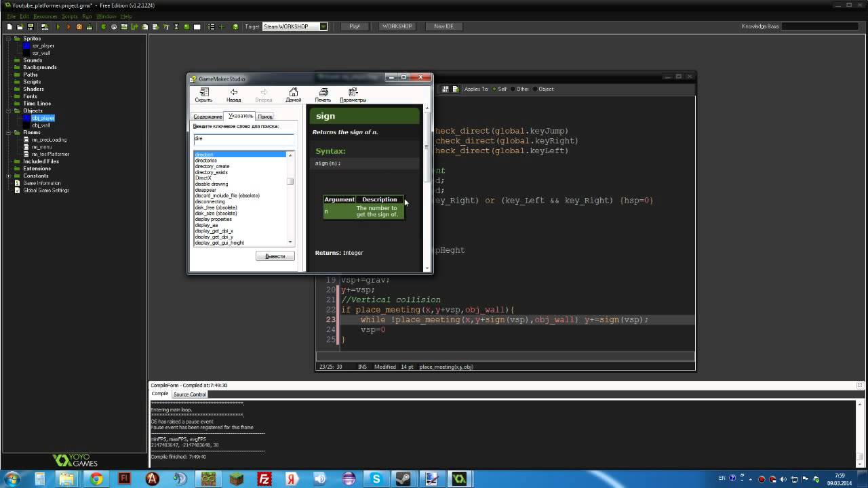Click the help keyword search field
Viewport: 868px width, 488px height.
[x=243, y=138]
